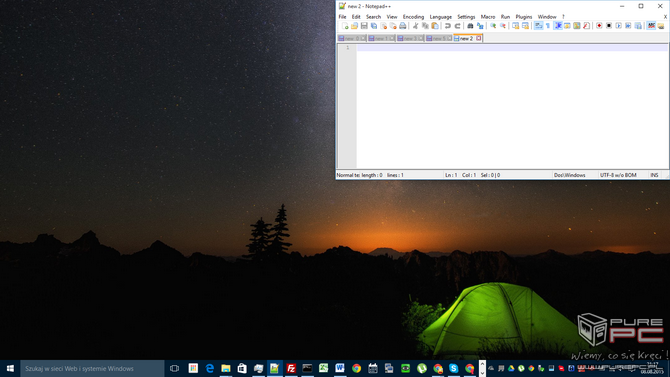Toggle show all characters pilcrow icon
Viewport: 670px width, 377px height.
548,26
